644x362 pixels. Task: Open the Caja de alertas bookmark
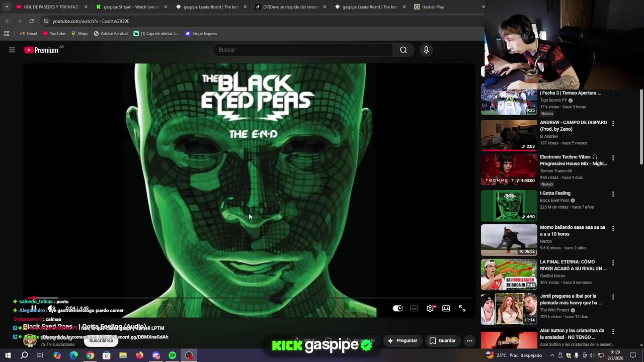(156, 34)
